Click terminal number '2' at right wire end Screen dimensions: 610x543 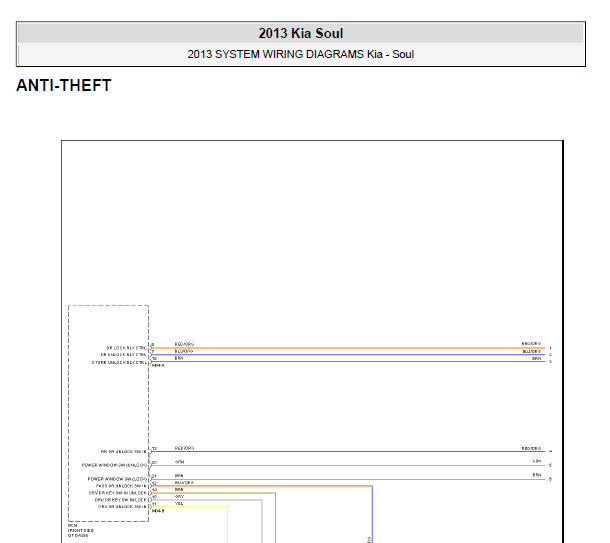pos(550,355)
